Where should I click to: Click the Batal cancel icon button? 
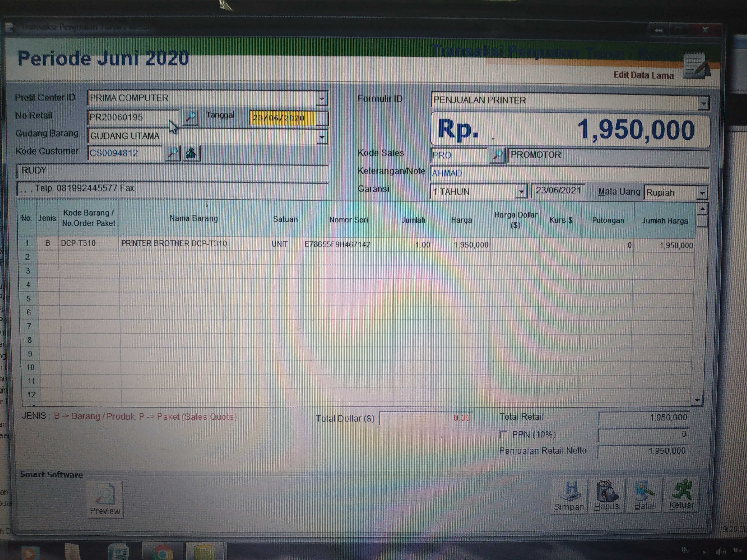pos(644,495)
